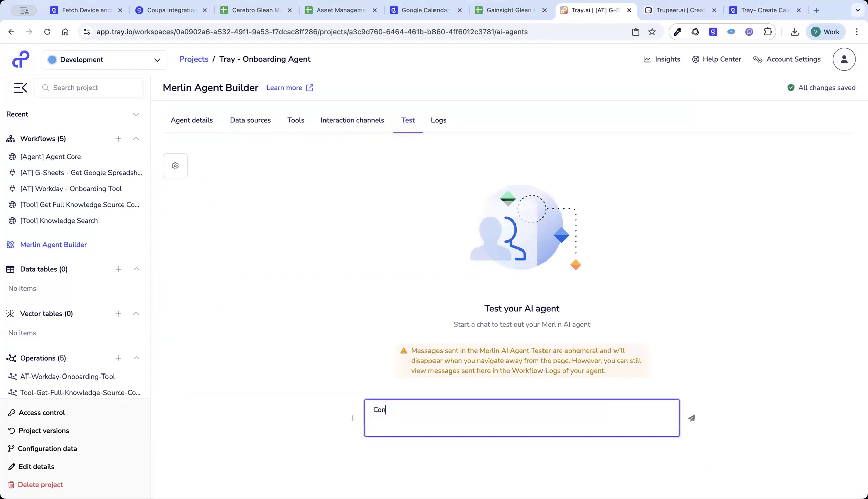Collapse the Operations section
This screenshot has width=868, height=499.
(136, 358)
